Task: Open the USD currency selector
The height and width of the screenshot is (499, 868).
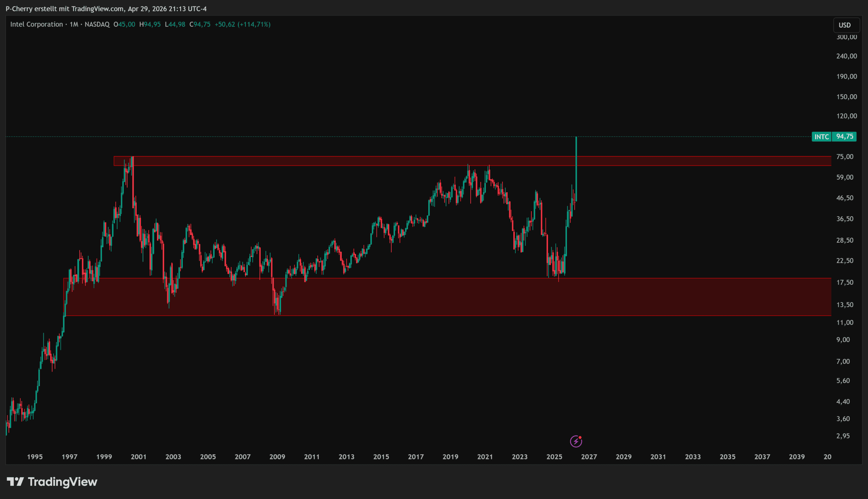Action: (x=845, y=25)
